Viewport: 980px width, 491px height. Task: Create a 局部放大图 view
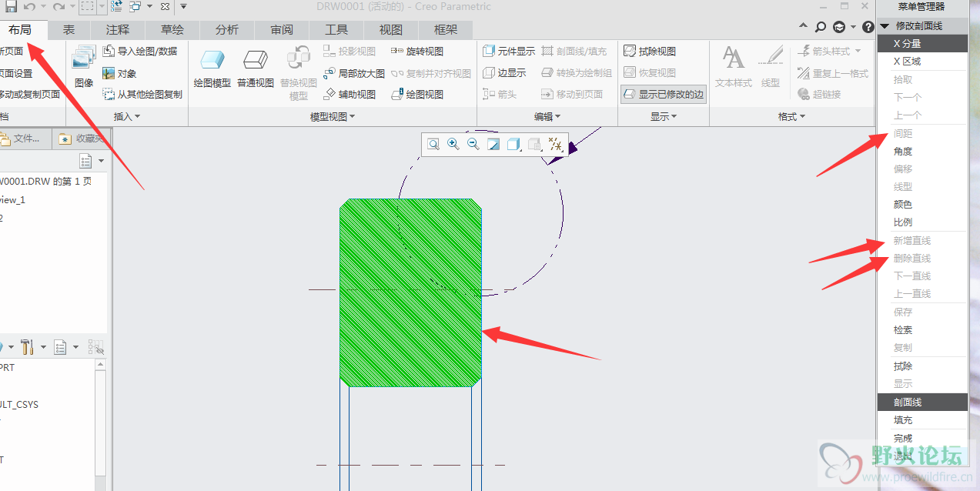[353, 73]
